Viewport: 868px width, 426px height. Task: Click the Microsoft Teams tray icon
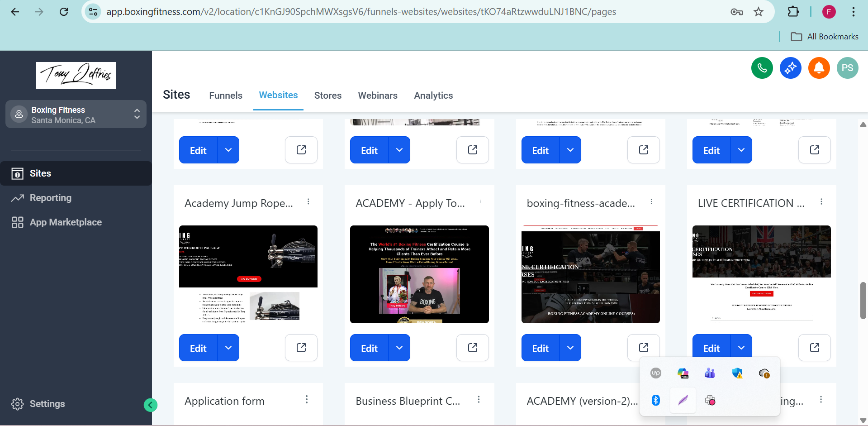coord(710,373)
